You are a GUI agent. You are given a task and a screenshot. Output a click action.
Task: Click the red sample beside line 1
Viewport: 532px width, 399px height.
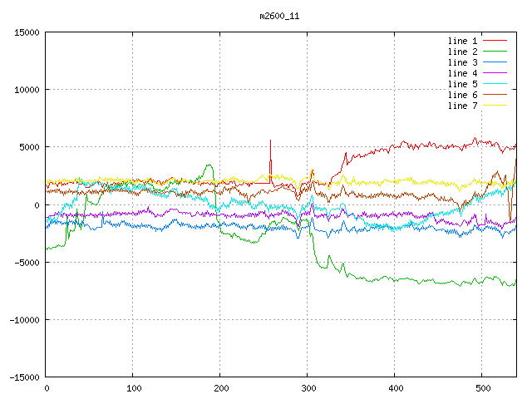495,41
